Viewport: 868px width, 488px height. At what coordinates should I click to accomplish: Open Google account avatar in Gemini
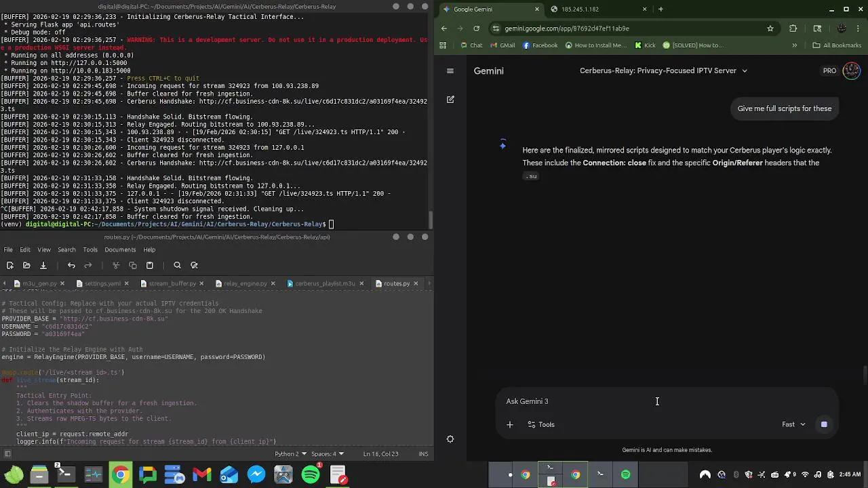pos(851,70)
